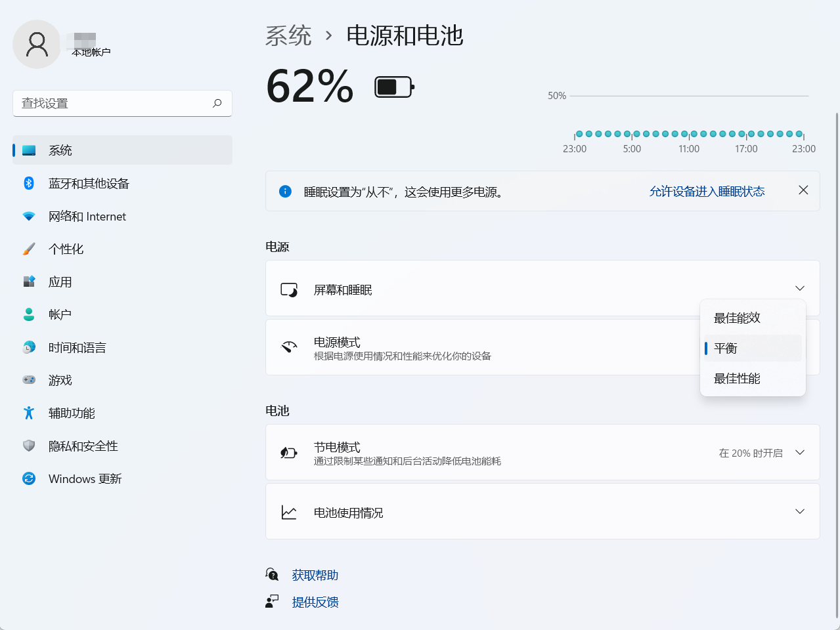The width and height of the screenshot is (840, 630).
Task: Open Network & Internet via Wi-Fi icon
Action: coord(29,216)
